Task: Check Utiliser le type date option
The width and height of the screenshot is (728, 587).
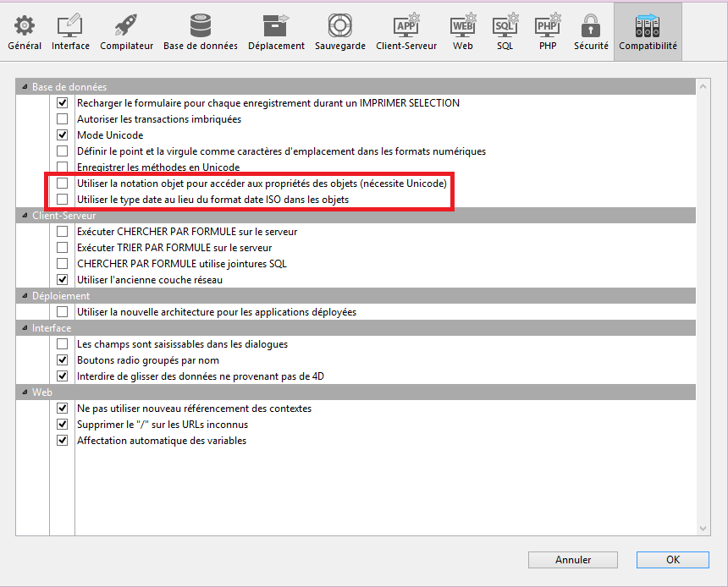Action: tap(62, 199)
